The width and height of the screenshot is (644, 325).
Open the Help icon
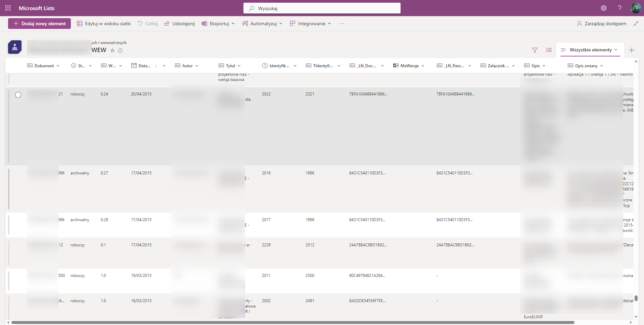tap(620, 8)
